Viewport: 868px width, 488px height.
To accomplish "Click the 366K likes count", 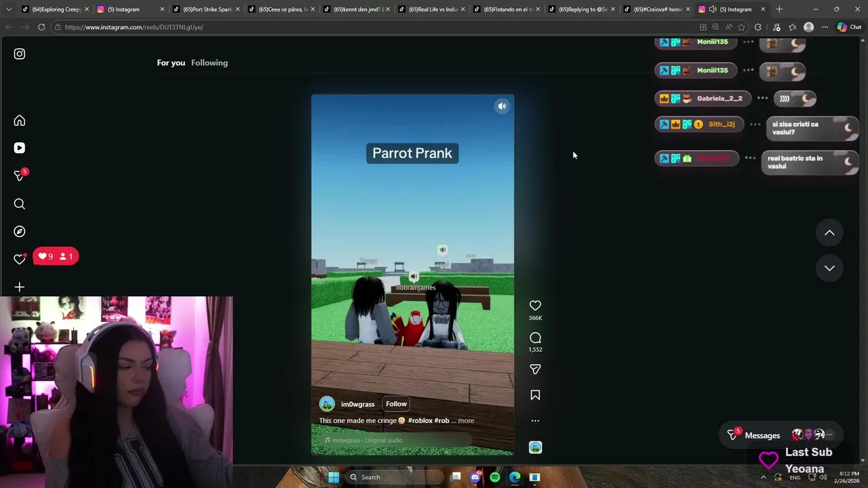I will (535, 318).
